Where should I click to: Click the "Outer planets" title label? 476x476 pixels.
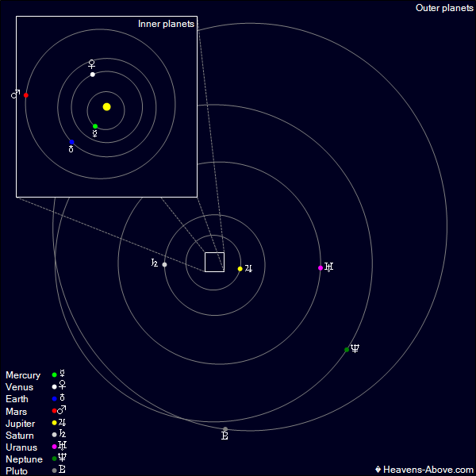[x=444, y=8]
